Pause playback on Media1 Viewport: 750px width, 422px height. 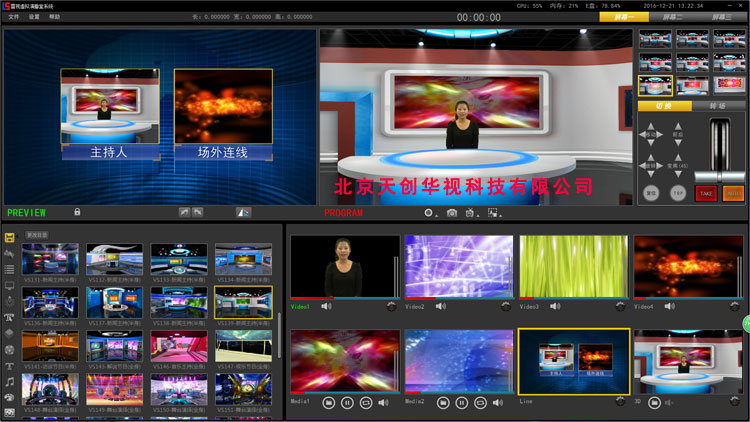(x=347, y=402)
